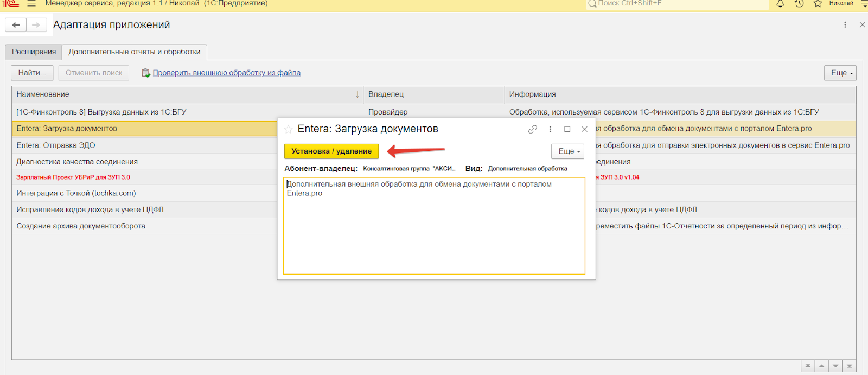Click Консалтинговая группа "АКСИ.. owner value
This screenshot has height=375, width=868.
point(410,169)
